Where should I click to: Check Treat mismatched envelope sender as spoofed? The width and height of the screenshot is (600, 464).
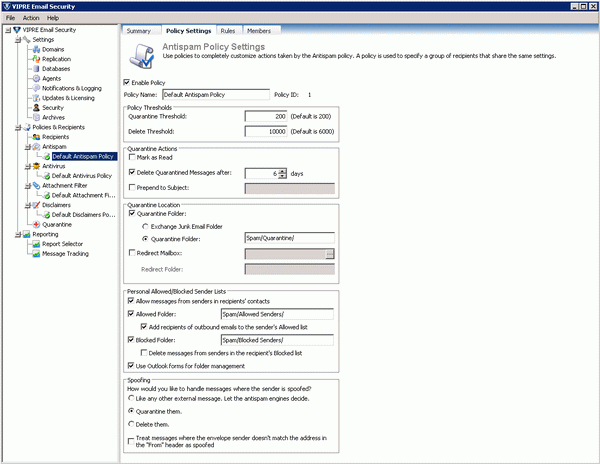tap(131, 441)
